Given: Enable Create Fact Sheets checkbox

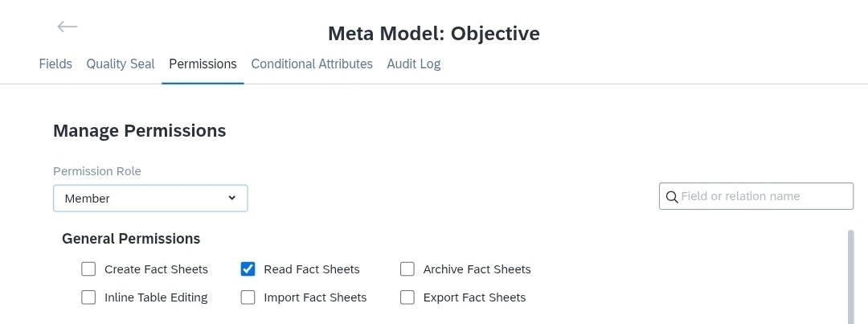Looking at the screenshot, I should (88, 269).
